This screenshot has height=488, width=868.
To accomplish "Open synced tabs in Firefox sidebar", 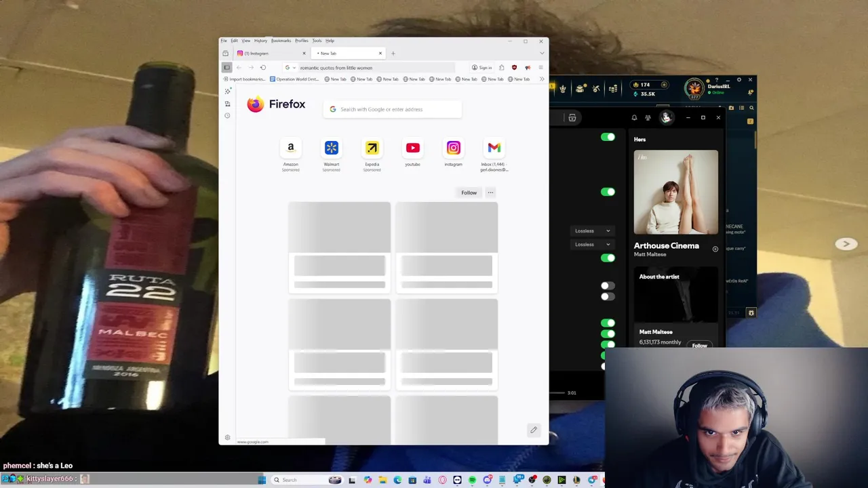I will (x=227, y=104).
